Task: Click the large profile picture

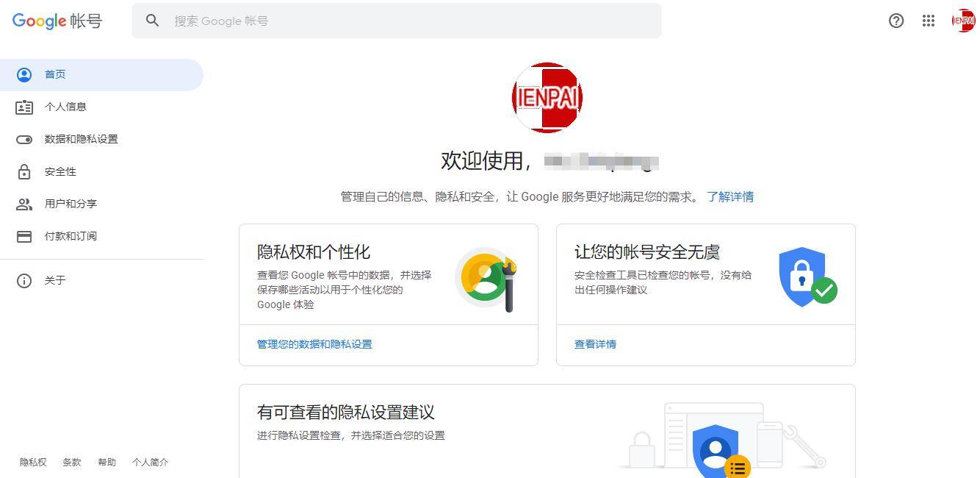Action: point(547,98)
